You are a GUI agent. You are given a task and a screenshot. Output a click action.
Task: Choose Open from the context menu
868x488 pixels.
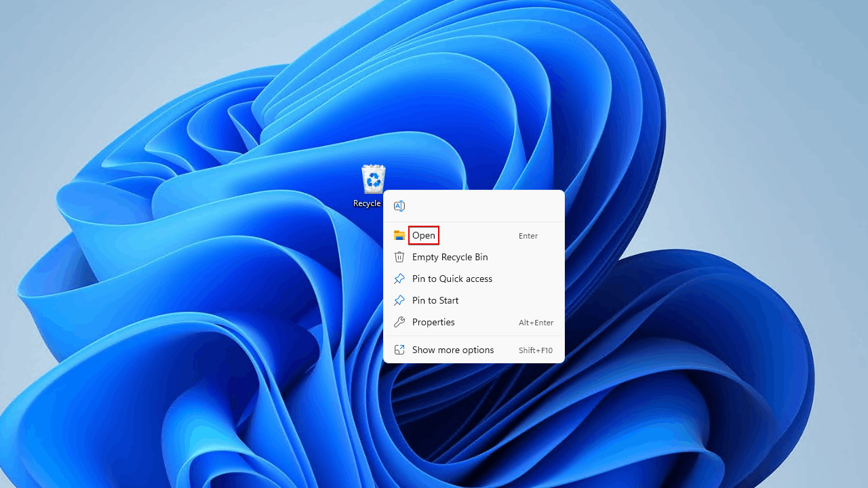click(474, 235)
